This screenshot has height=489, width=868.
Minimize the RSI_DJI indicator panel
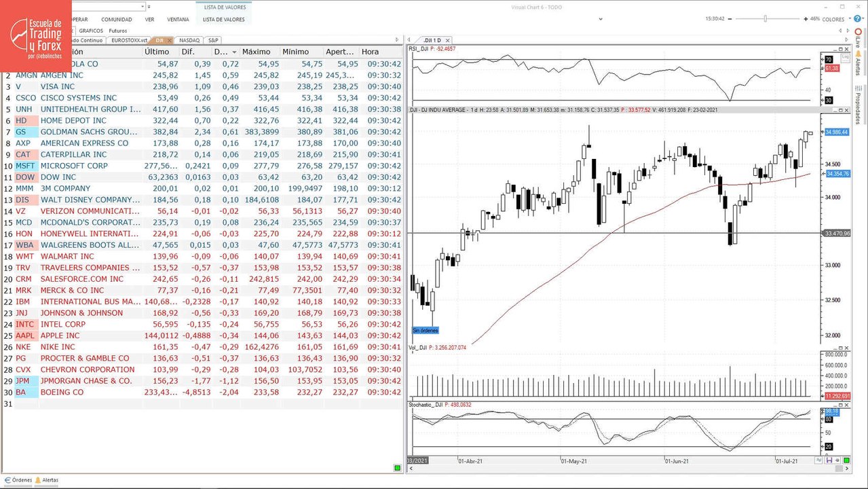835,50
